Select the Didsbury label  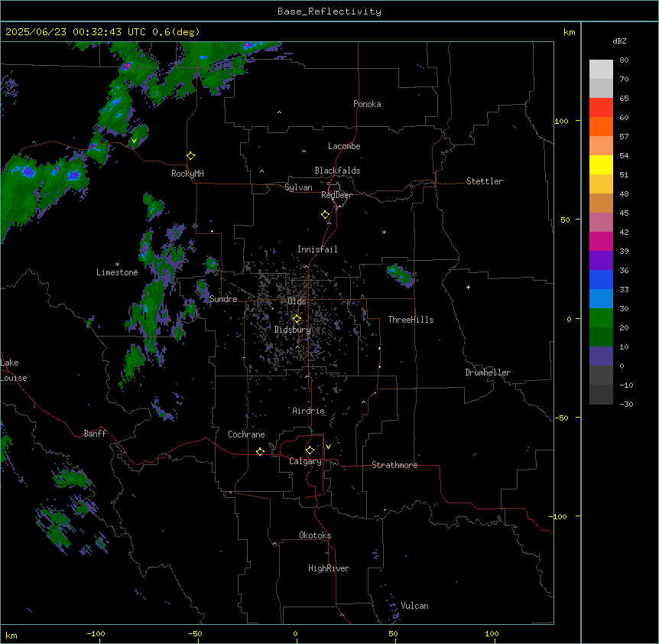coord(293,330)
